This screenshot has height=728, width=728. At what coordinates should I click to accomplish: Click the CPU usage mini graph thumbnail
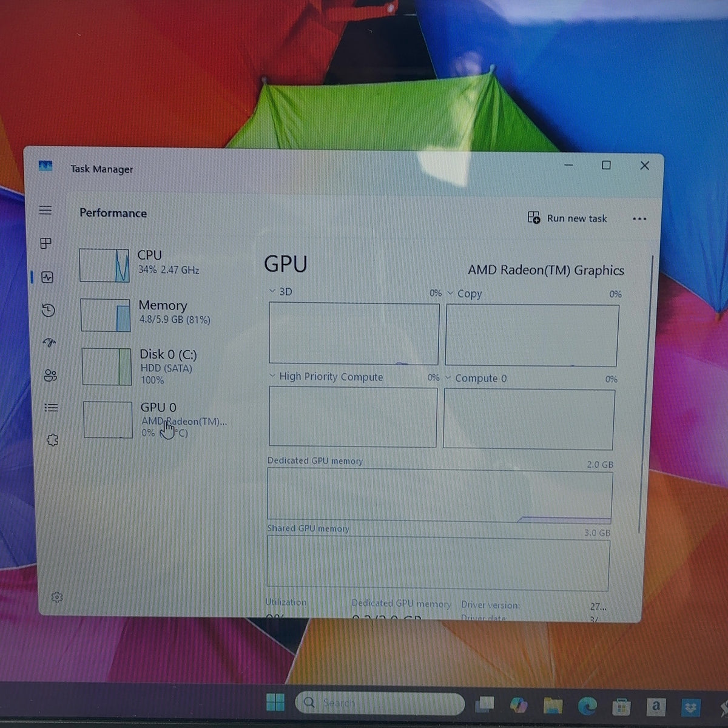(104, 265)
